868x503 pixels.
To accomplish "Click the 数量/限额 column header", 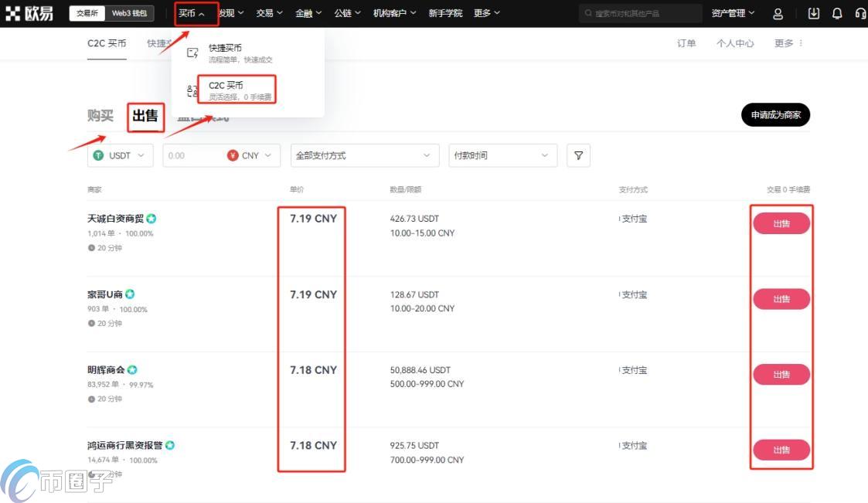I will click(406, 190).
